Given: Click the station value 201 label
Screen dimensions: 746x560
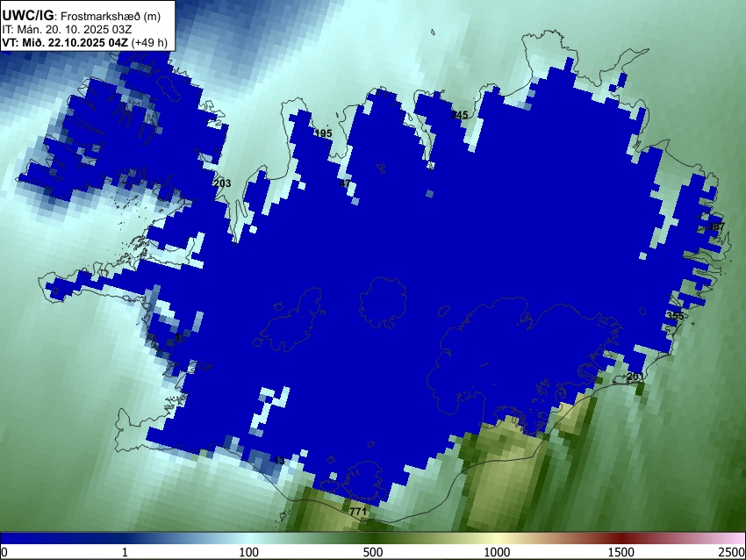Looking at the screenshot, I should click(635, 377).
